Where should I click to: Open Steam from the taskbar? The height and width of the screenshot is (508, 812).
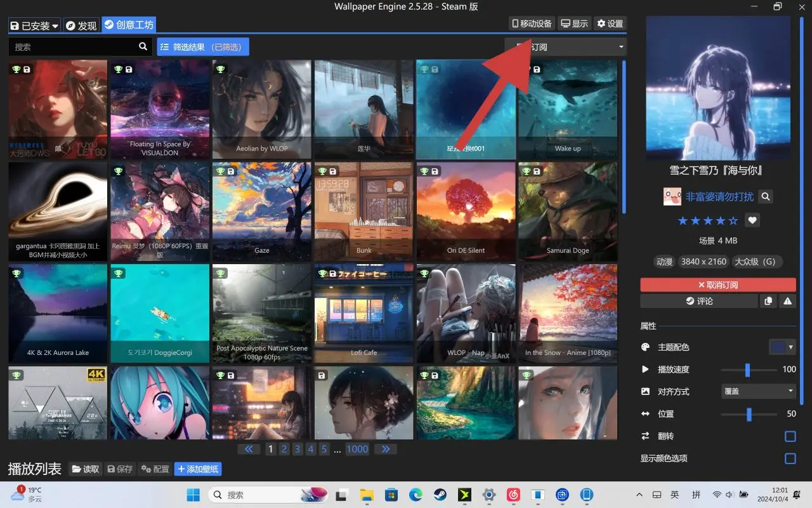pos(439,495)
